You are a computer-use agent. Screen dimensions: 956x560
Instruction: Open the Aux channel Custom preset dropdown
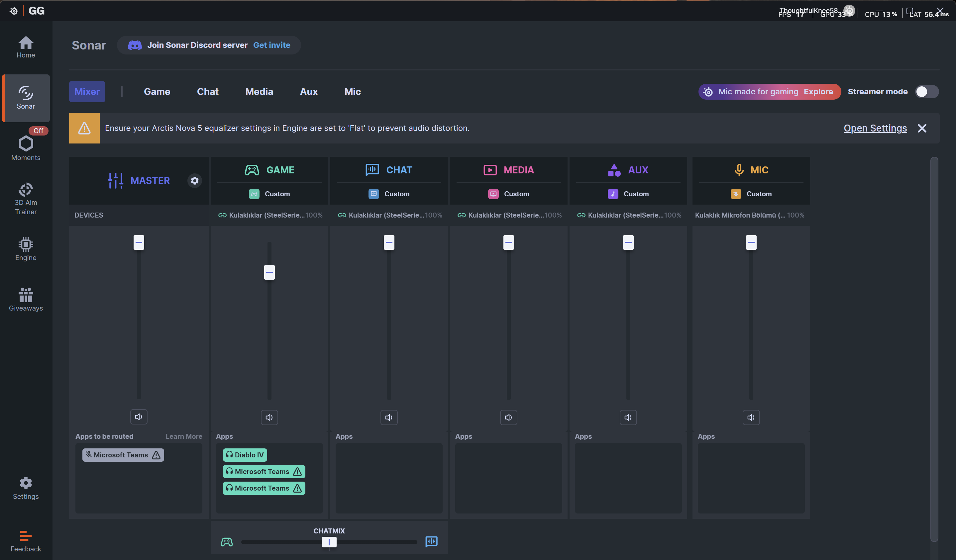point(628,194)
